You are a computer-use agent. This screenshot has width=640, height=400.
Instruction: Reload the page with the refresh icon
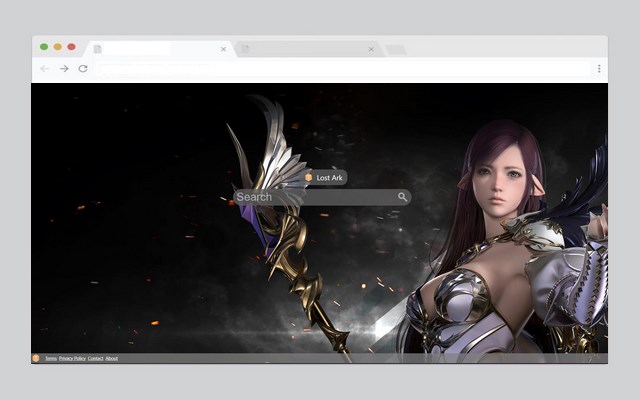83,69
